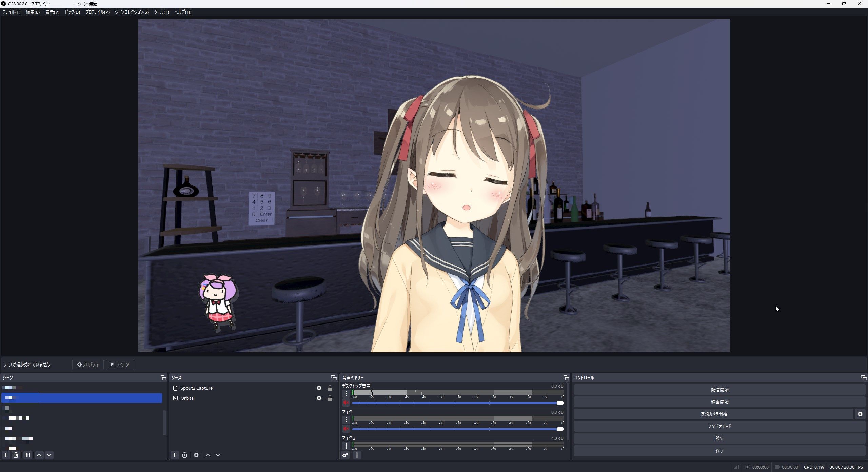The height and width of the screenshot is (472, 868).
Task: Open advanced audio properties gears icon
Action: pos(345,455)
